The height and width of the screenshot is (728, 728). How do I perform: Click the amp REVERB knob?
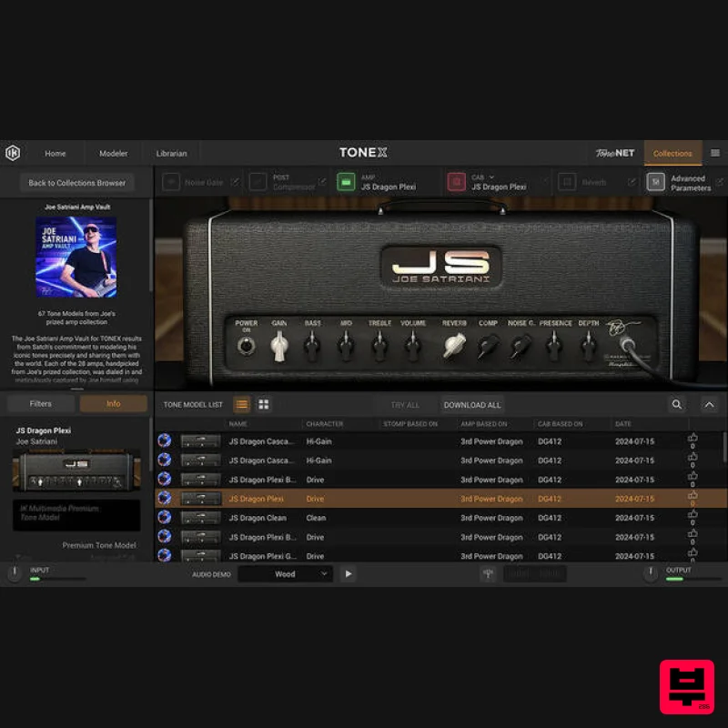(x=454, y=346)
